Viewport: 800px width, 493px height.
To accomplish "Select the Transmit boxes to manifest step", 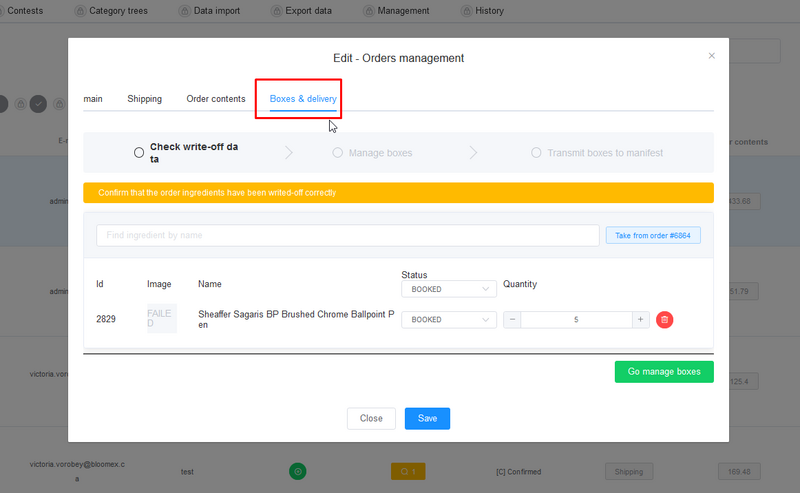I will (x=597, y=153).
